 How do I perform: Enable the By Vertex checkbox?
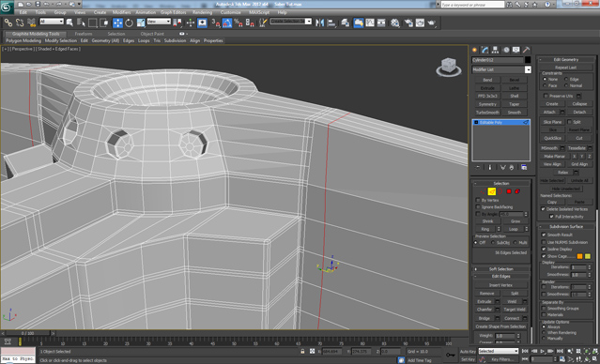(478, 200)
